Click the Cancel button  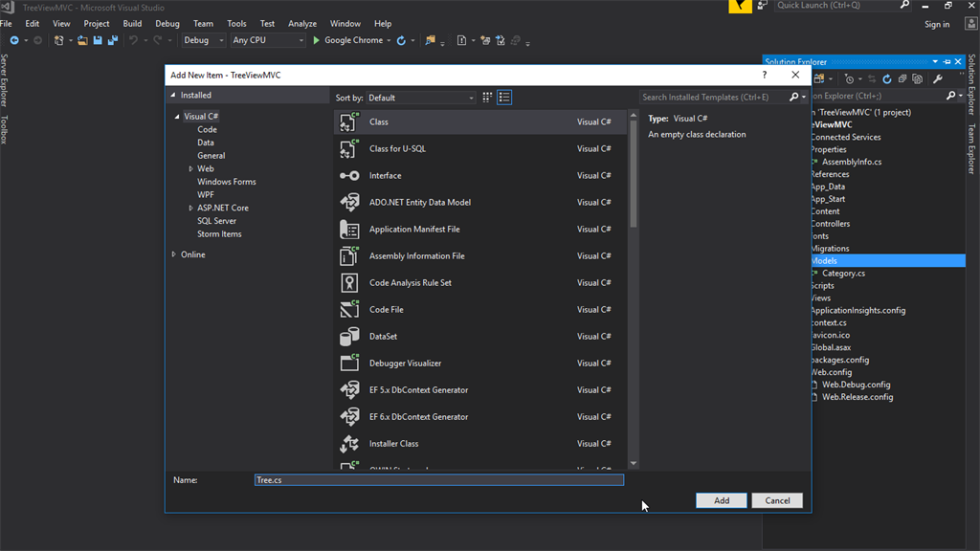[777, 500]
